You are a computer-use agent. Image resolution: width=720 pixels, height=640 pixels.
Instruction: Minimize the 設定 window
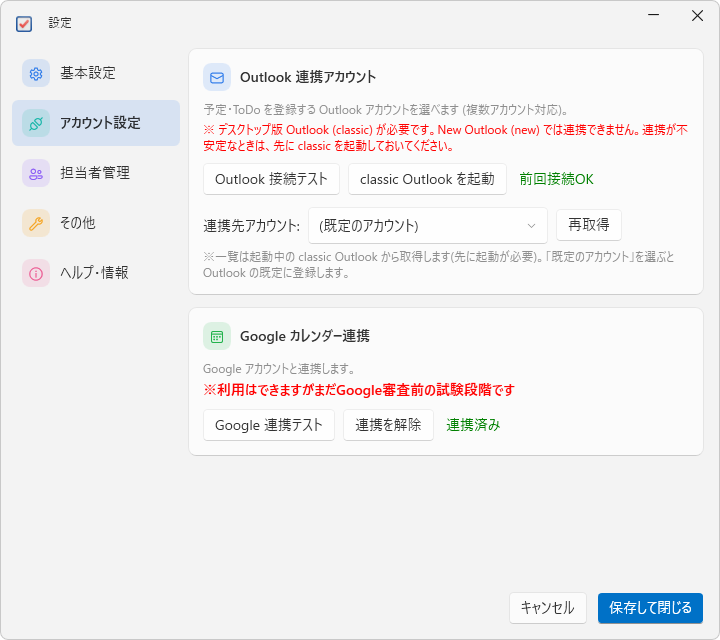[x=653, y=15]
